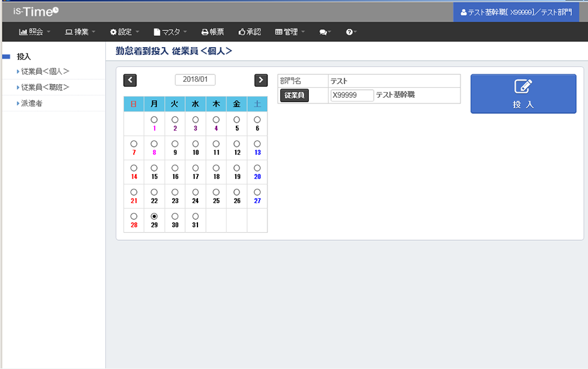
Task: Select the radio button for day 9
Action: 175,144
